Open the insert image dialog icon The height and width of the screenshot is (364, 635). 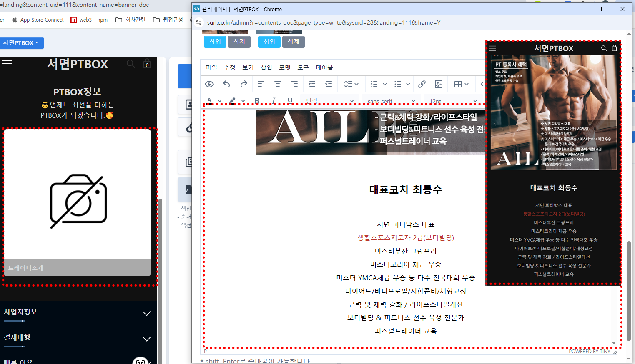click(x=439, y=84)
